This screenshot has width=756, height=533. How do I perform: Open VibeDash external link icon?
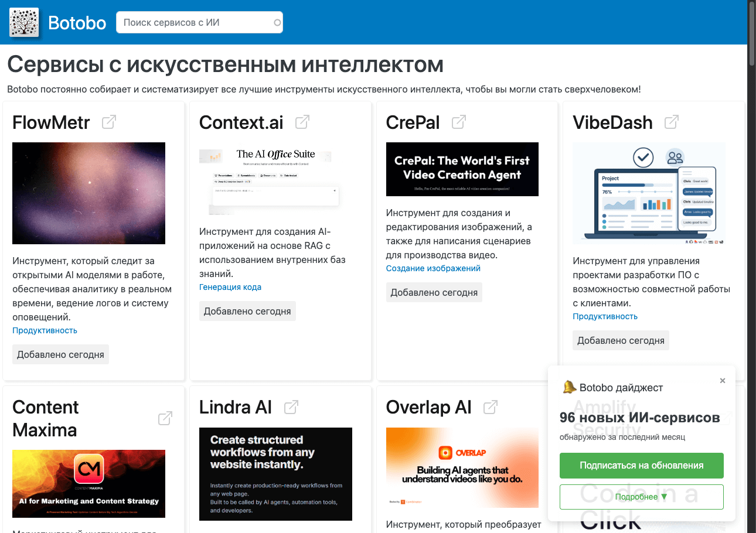click(x=672, y=122)
